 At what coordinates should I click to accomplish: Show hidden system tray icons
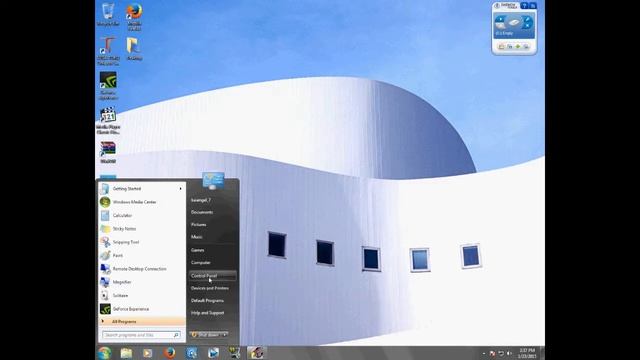(484, 353)
